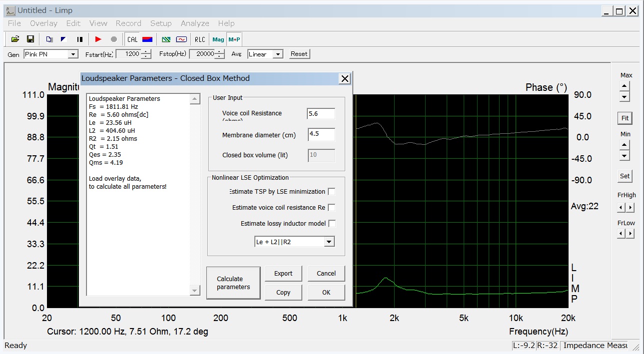Image resolution: width=644 pixels, height=354 pixels.
Task: Click the Copy icon in toolbar
Action: point(49,39)
